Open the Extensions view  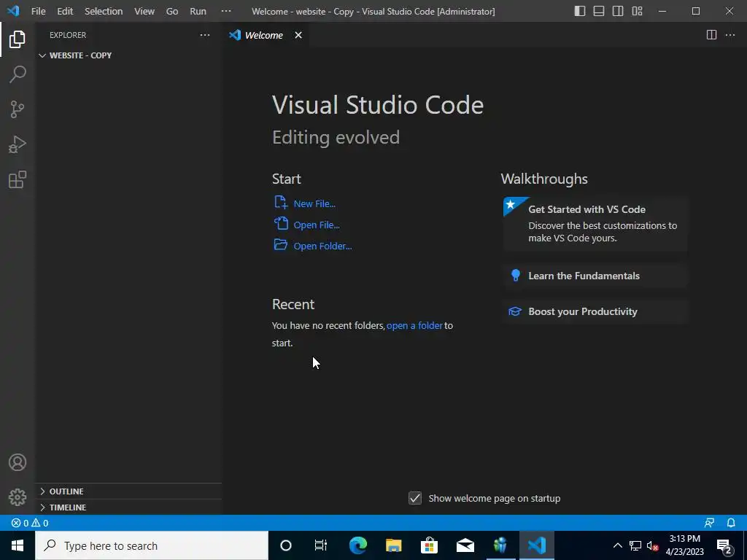tap(18, 179)
